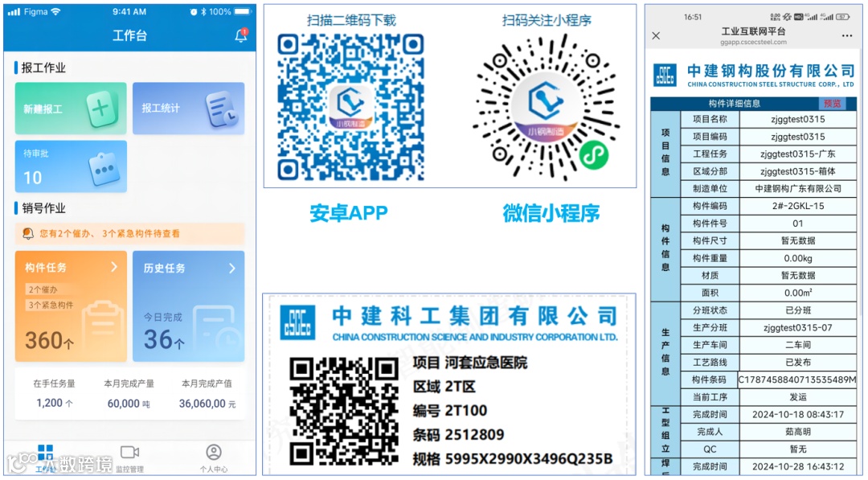This screenshot has height=480, width=868.
Task: Open the three-dot more menu
Action: (x=847, y=36)
